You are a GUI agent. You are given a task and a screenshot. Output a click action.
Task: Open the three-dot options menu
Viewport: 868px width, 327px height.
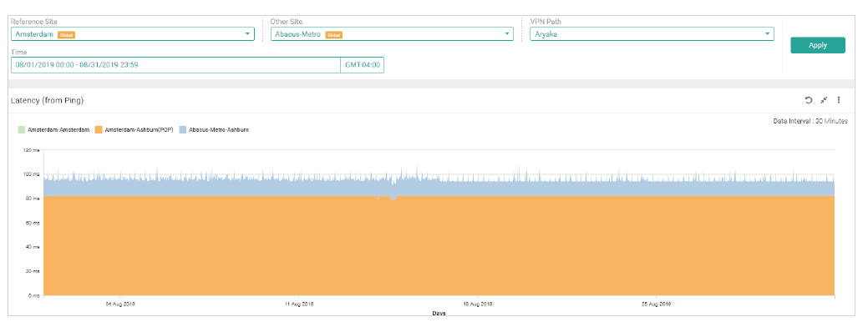pos(839,100)
